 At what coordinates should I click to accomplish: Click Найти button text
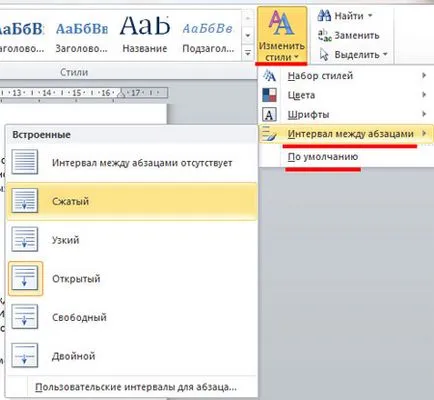pyautogui.click(x=349, y=16)
